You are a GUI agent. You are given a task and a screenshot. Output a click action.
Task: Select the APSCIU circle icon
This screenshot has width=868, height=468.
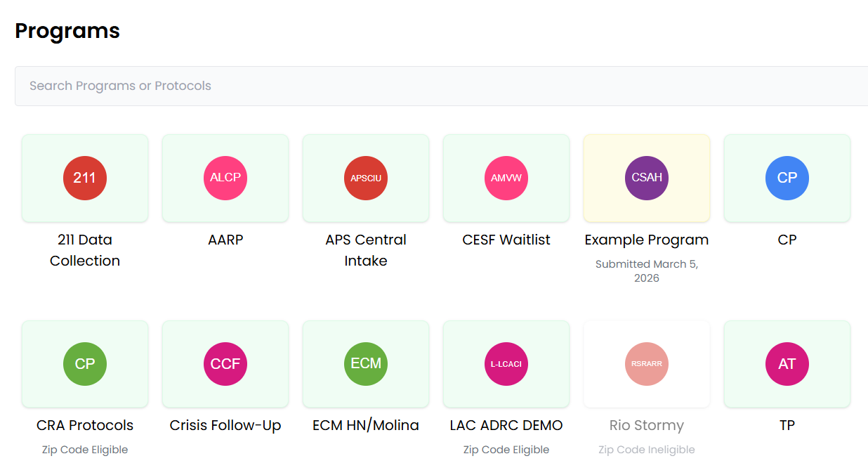click(x=366, y=178)
